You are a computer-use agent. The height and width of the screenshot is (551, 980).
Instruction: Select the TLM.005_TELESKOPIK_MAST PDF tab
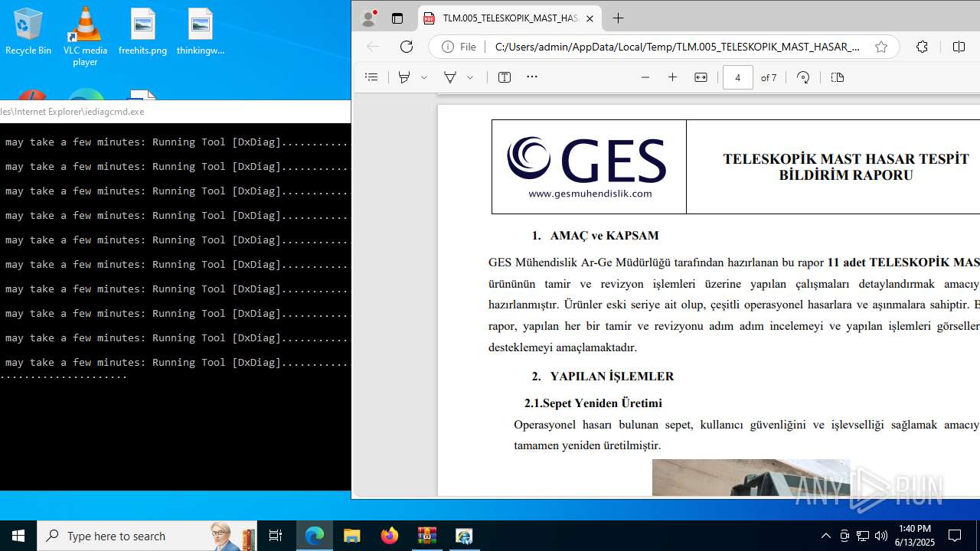pyautogui.click(x=509, y=18)
